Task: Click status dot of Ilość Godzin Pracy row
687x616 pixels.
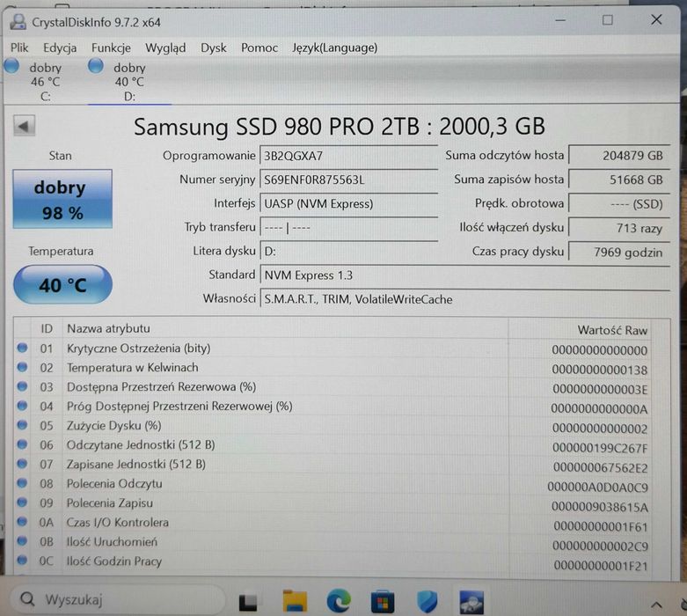Action: tap(22, 561)
